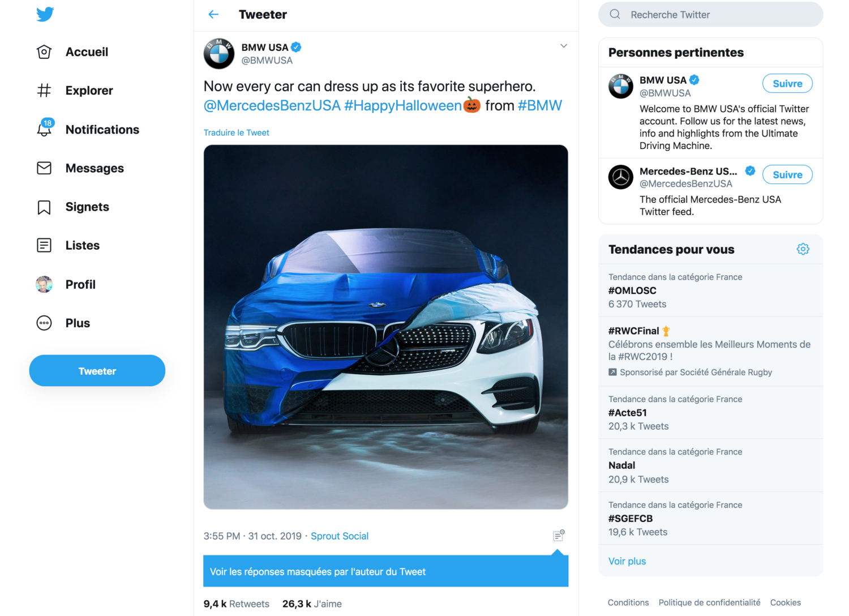Screen dimensions: 849x616
Task: Click the Twitter bird logo
Action: tap(45, 14)
